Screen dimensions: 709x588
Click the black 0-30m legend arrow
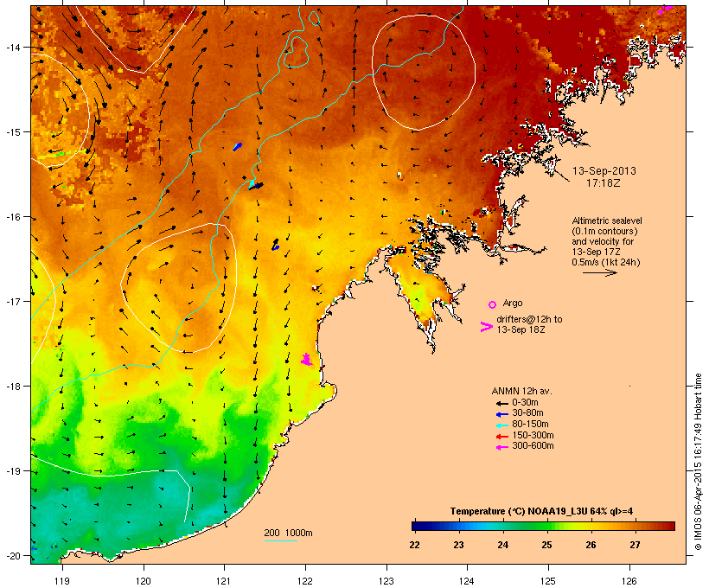coord(501,403)
